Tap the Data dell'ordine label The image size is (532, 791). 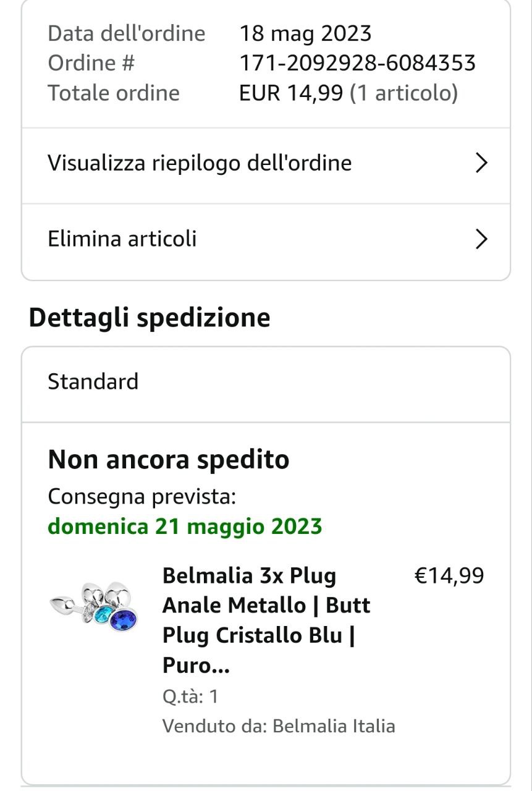point(126,33)
